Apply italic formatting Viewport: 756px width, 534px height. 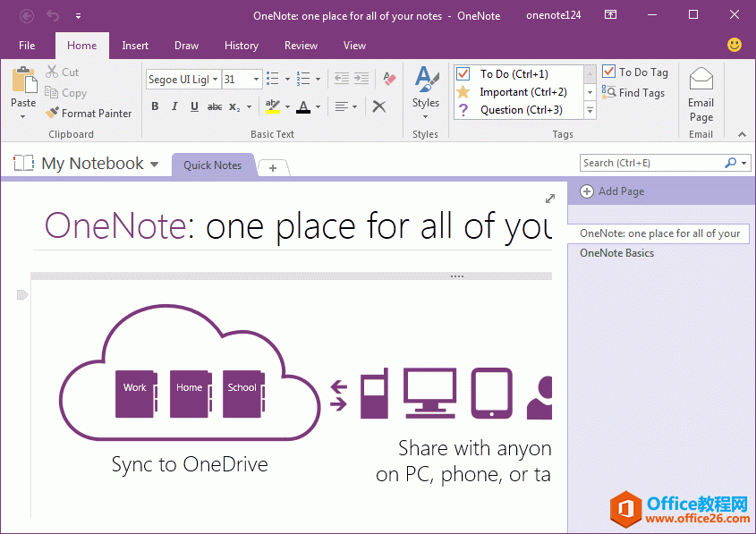(x=174, y=106)
